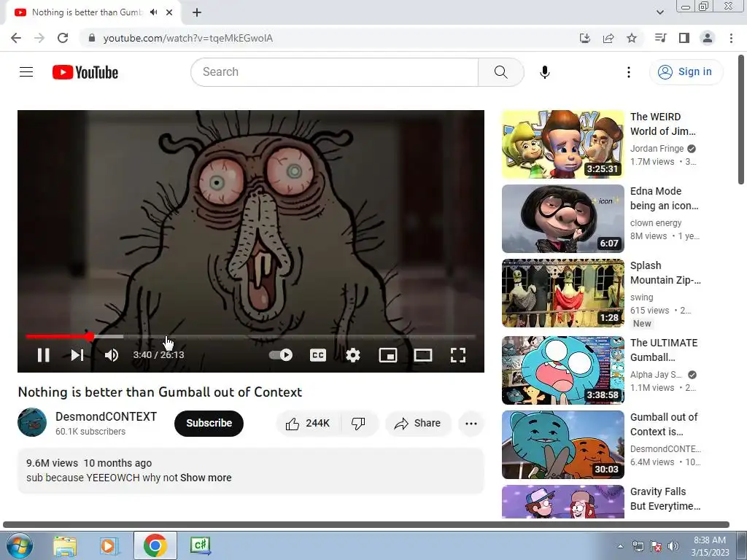This screenshot has width=747, height=560.
Task: Open Gumball out of Context 30:03 thumbnail
Action: pos(562,444)
